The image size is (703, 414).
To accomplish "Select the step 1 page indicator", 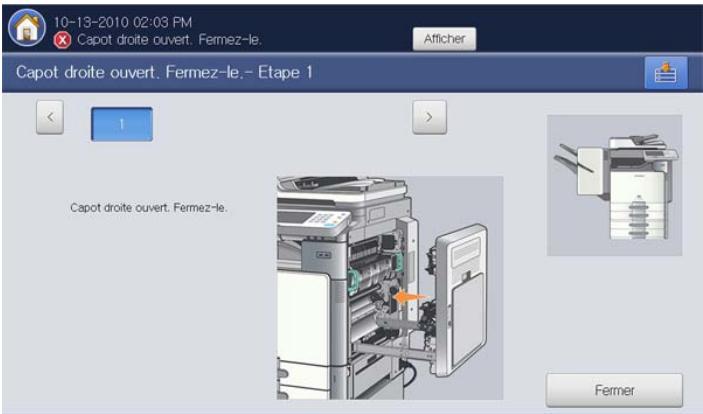I will click(121, 124).
